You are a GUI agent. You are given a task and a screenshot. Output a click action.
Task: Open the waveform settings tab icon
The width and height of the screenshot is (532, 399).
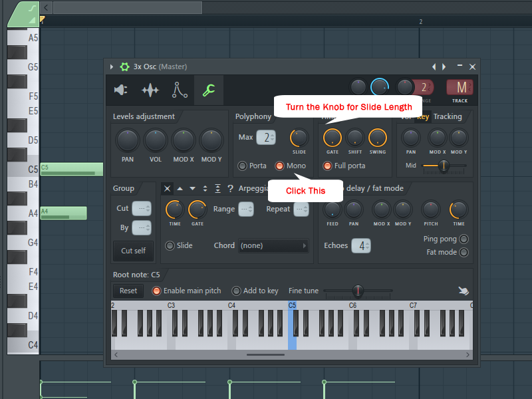click(150, 90)
